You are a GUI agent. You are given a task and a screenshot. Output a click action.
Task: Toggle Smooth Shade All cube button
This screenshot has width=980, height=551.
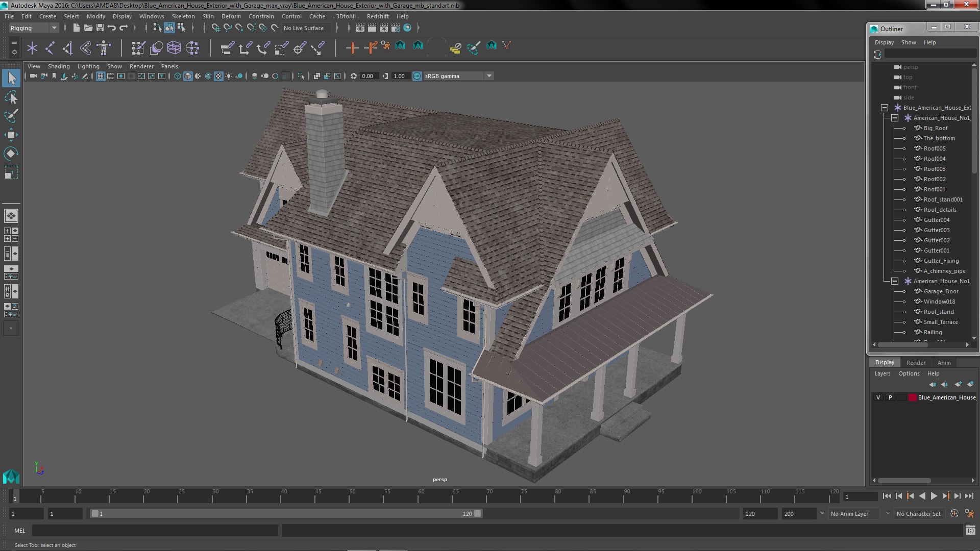click(x=188, y=76)
